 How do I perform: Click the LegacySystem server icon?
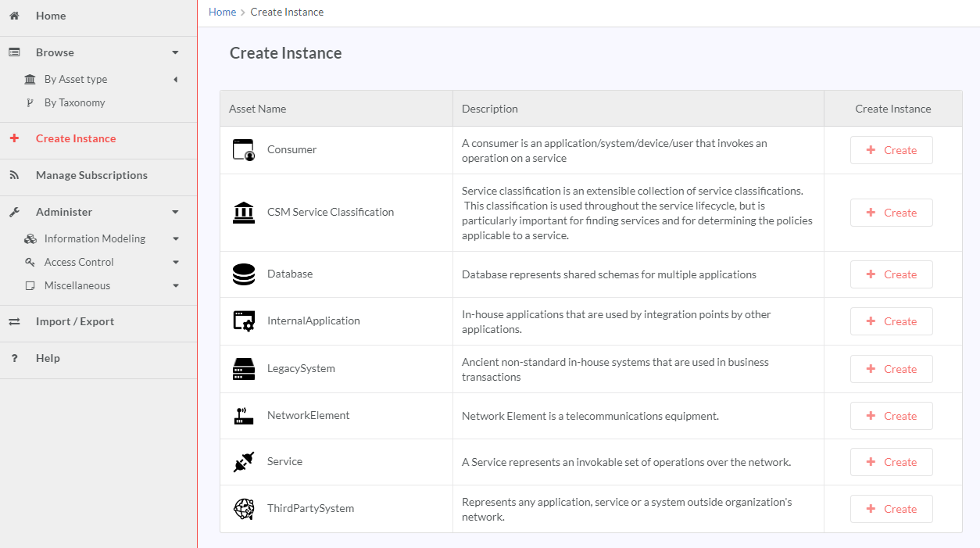(244, 369)
